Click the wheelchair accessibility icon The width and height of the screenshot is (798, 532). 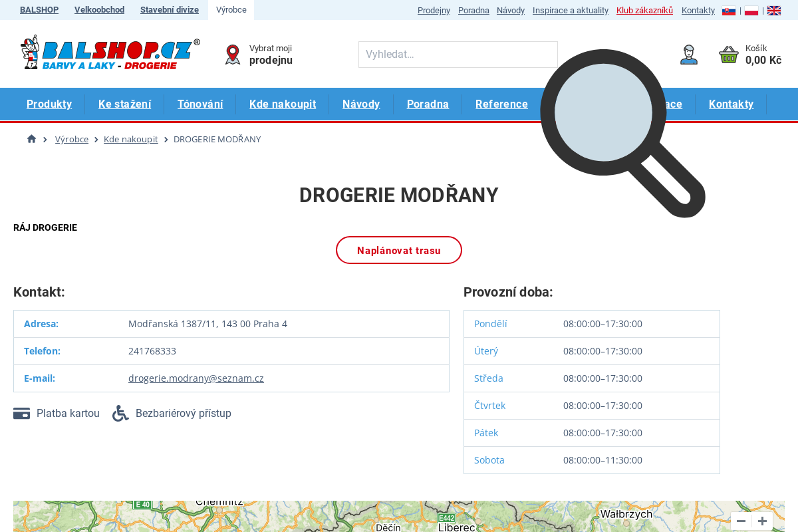click(x=120, y=413)
